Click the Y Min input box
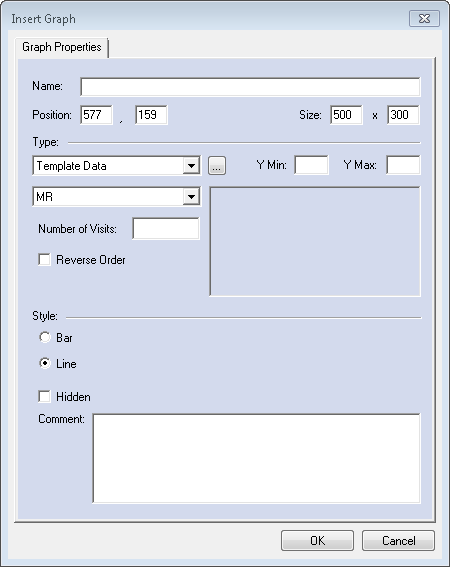The image size is (450, 567). click(311, 165)
